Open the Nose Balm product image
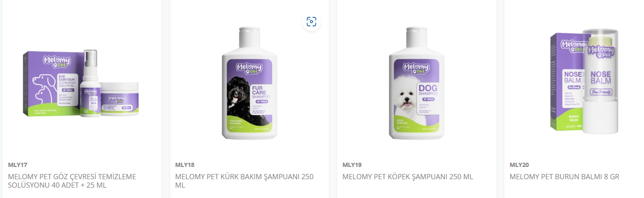The width and height of the screenshot is (644, 198). coord(584,82)
